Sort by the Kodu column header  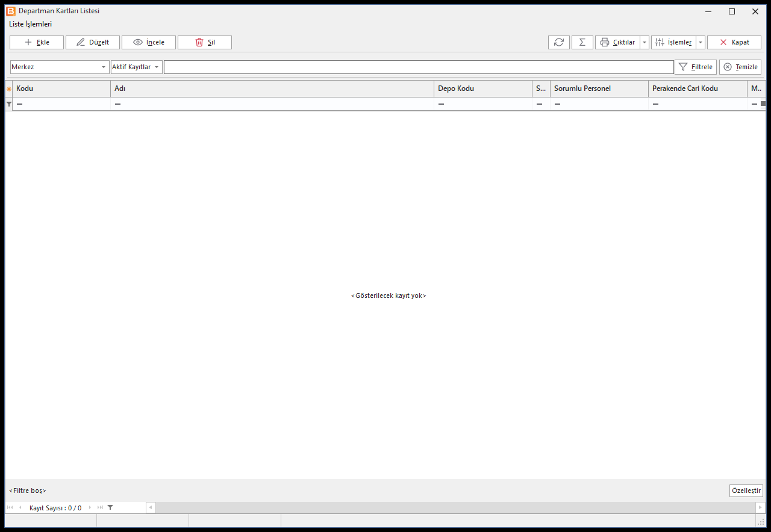61,89
